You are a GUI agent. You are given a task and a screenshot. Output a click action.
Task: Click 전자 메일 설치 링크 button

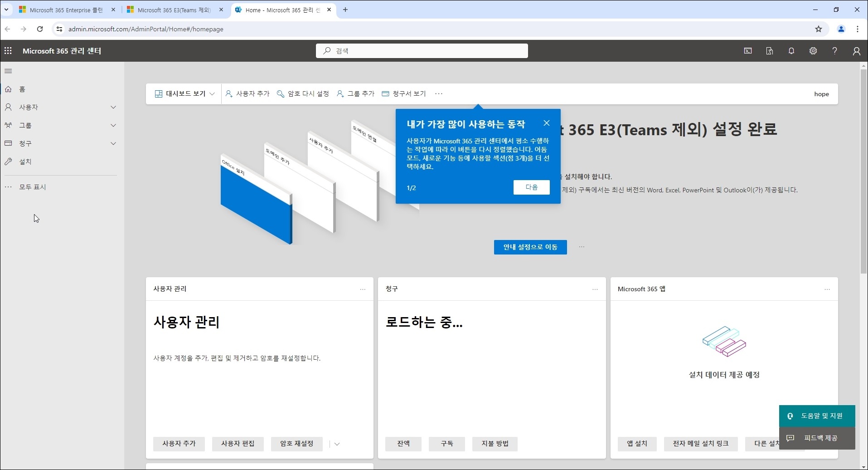(701, 444)
